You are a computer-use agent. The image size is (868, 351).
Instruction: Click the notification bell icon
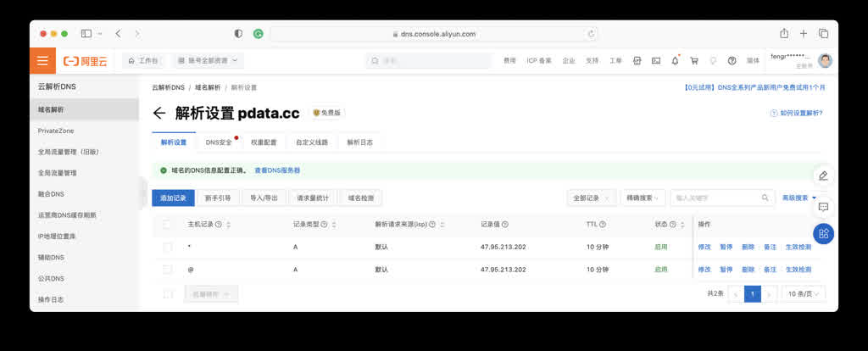point(675,61)
